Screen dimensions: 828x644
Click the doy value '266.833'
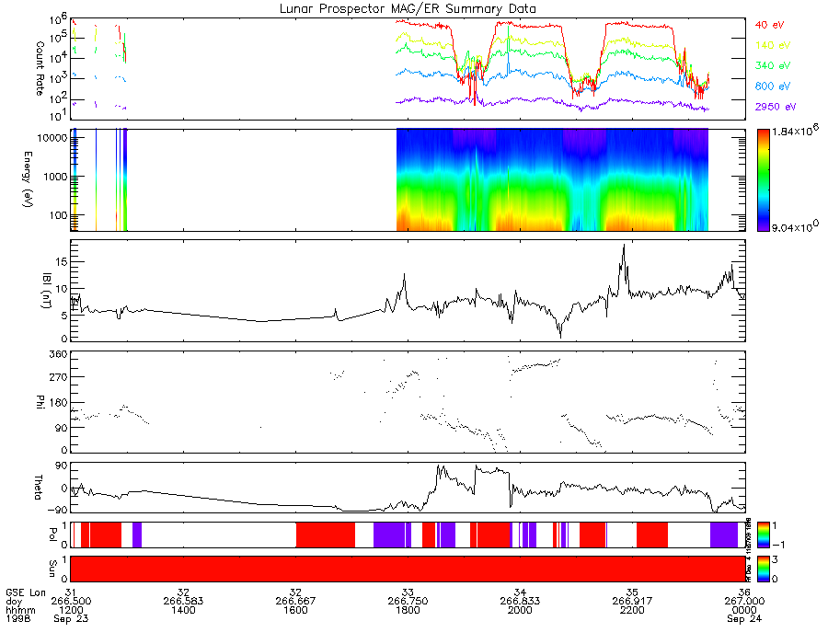coord(520,602)
